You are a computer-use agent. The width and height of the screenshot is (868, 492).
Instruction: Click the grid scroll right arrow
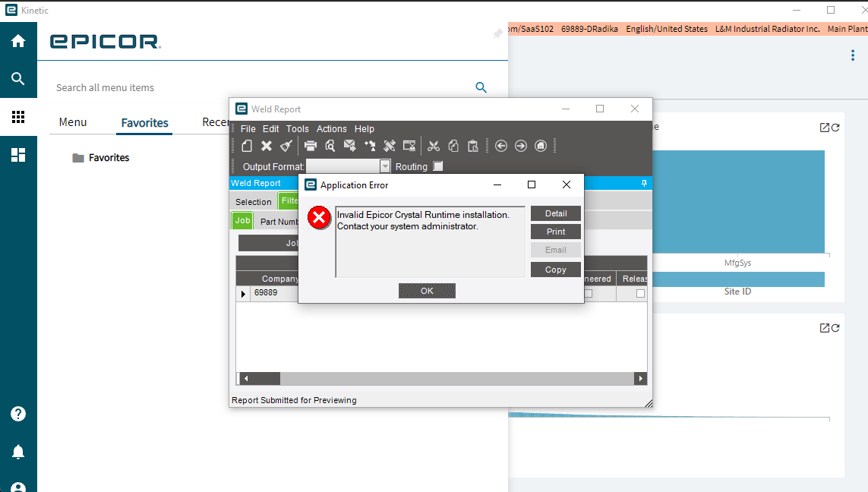click(640, 379)
